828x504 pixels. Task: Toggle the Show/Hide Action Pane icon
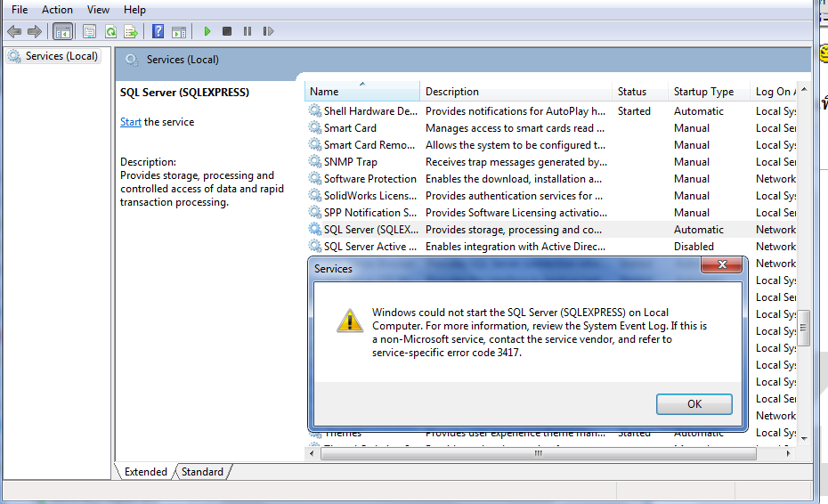[179, 32]
